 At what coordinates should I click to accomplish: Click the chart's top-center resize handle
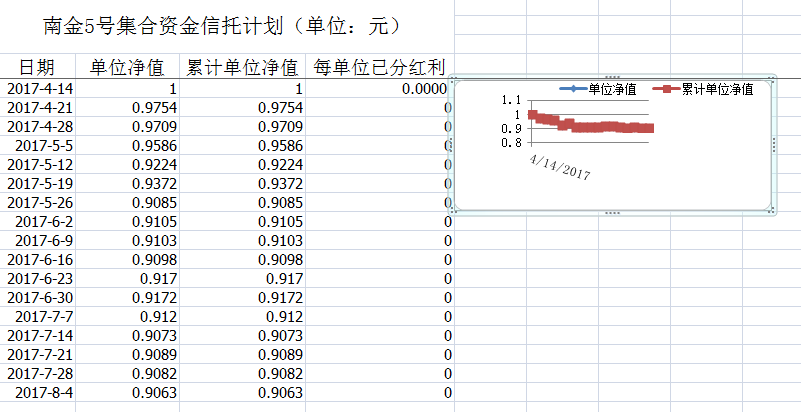pos(613,78)
